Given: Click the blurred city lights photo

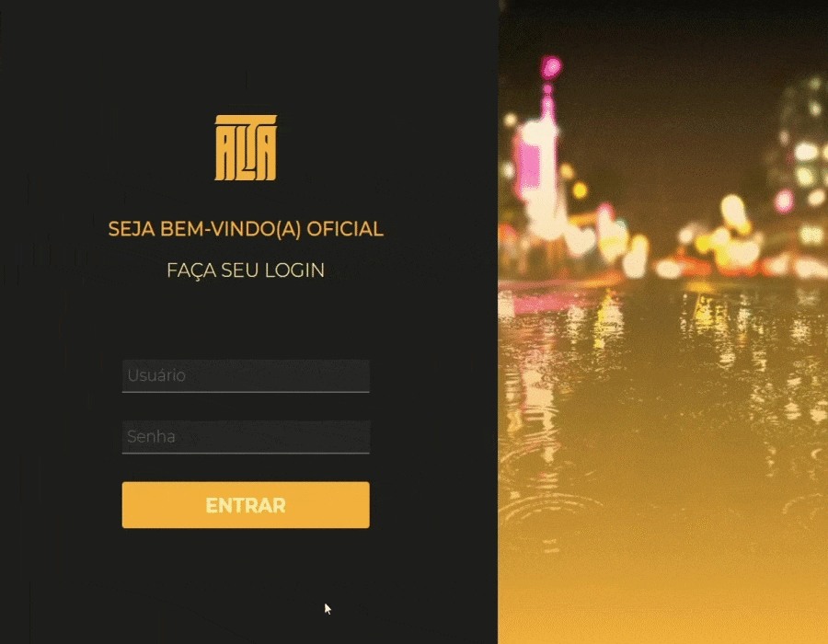Looking at the screenshot, I should coord(662,322).
